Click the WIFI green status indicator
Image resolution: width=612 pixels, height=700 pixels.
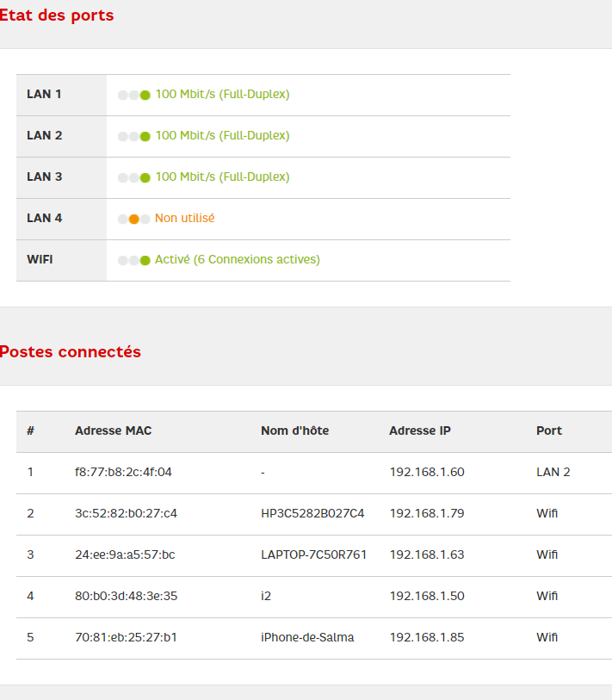pyautogui.click(x=145, y=260)
